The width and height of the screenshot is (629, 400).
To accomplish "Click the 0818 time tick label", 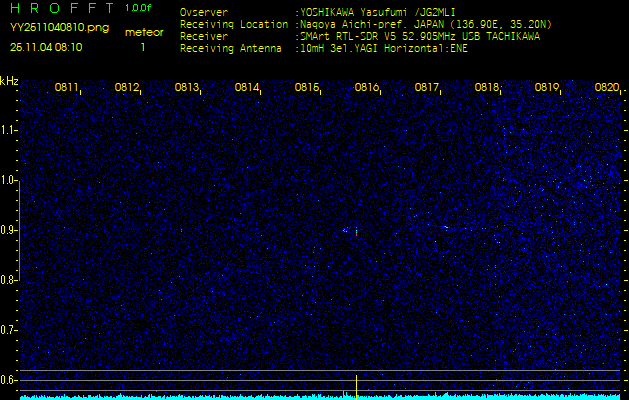I will (x=487, y=88).
